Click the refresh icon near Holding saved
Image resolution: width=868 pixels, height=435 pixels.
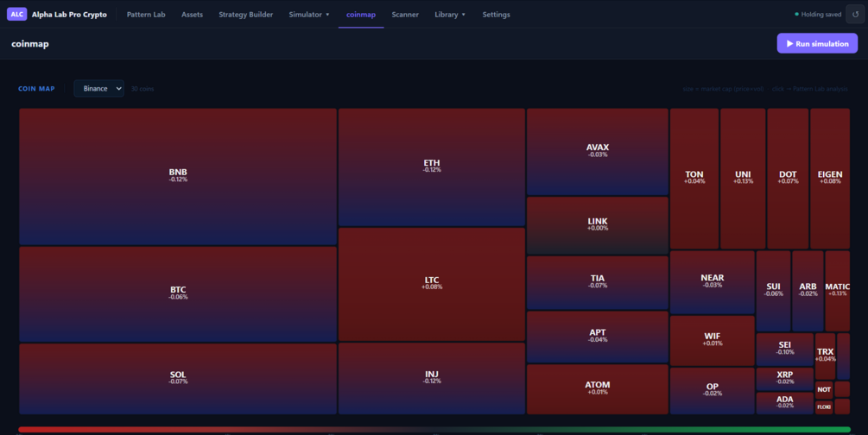pos(855,15)
